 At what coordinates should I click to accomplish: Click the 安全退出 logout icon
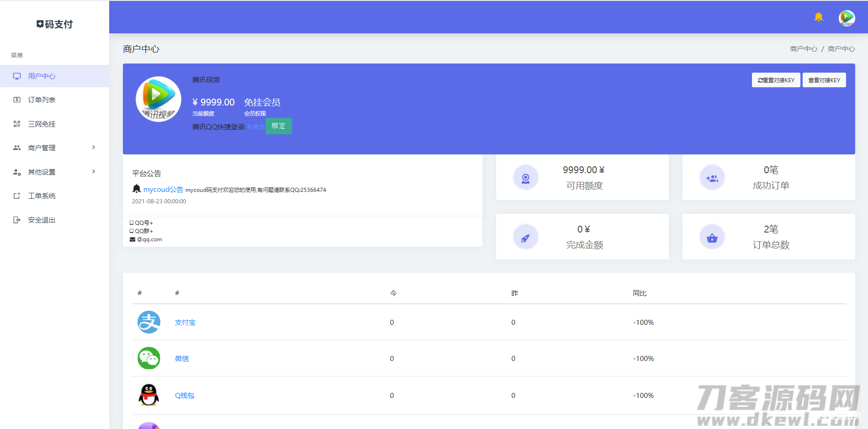click(x=17, y=220)
